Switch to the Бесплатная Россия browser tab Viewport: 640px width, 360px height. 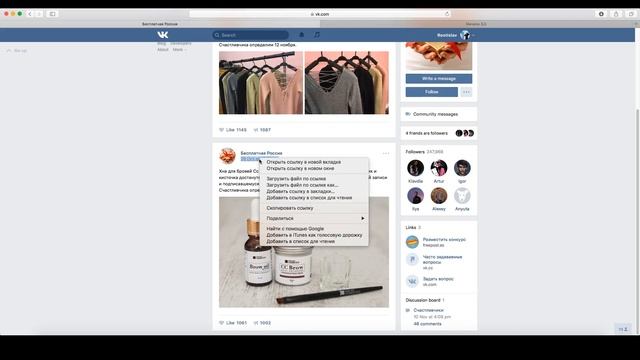[160, 24]
